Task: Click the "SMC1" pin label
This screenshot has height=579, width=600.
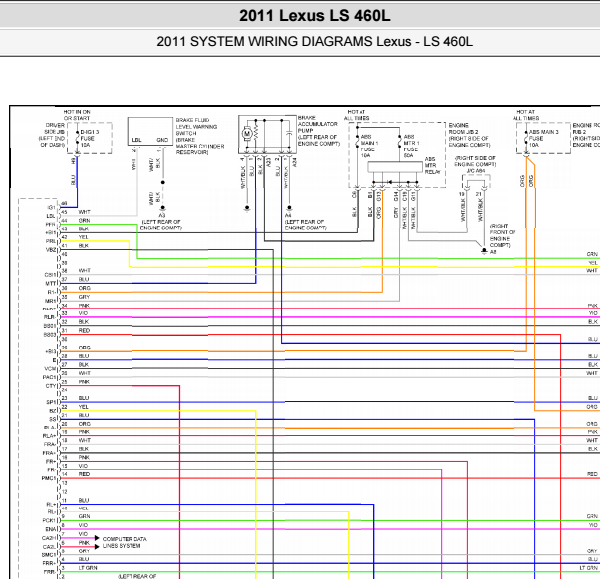Action: click(49, 555)
